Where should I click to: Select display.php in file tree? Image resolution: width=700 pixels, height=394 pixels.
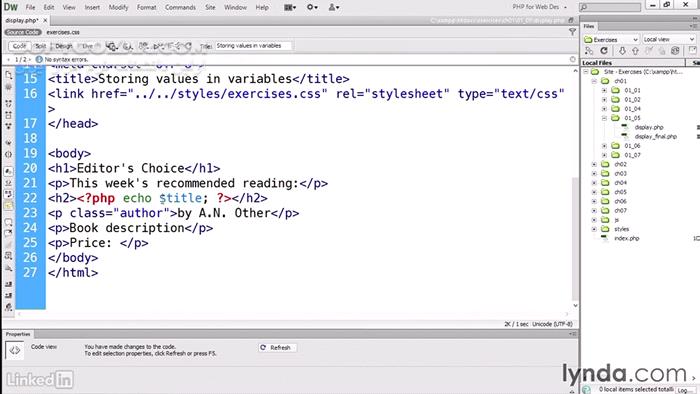649,127
